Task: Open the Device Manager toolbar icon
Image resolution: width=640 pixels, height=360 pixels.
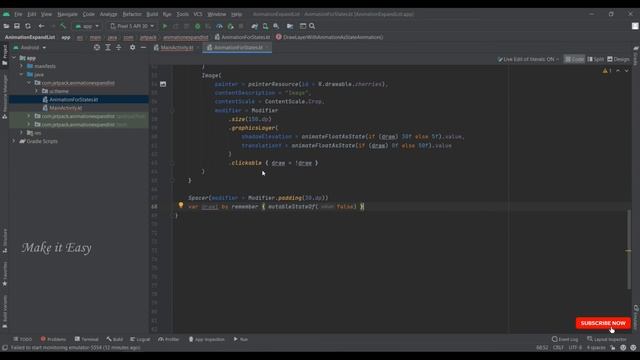Action: (265, 26)
